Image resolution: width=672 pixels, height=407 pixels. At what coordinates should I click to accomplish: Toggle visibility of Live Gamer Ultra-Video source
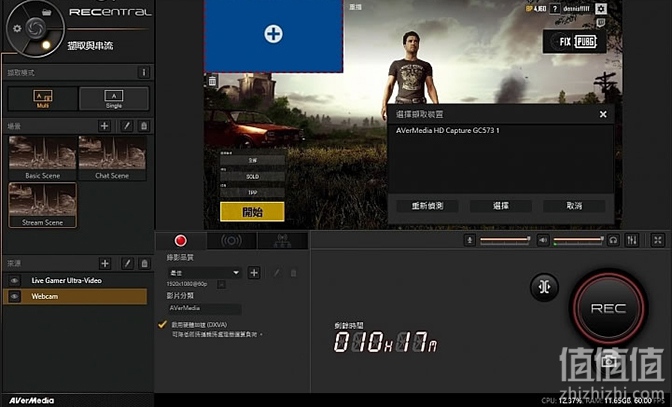click(x=14, y=281)
